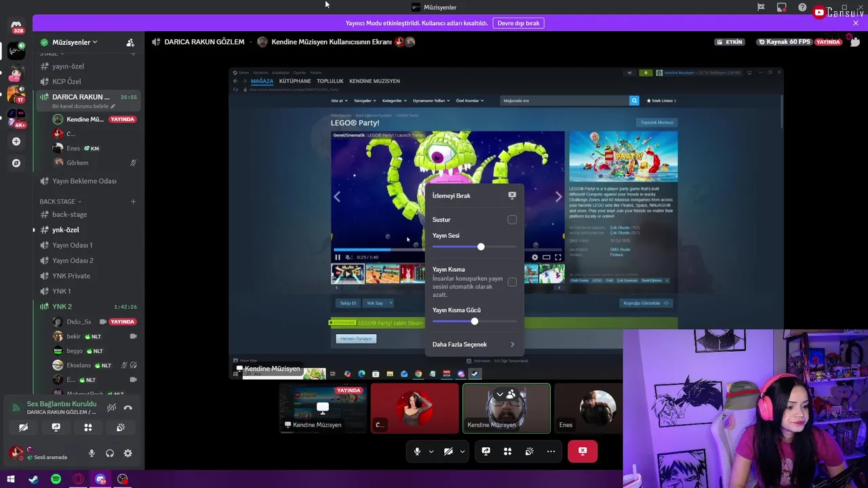This screenshot has width=868, height=488.
Task: Check the Sustur mute checkbox
Action: pos(512,220)
